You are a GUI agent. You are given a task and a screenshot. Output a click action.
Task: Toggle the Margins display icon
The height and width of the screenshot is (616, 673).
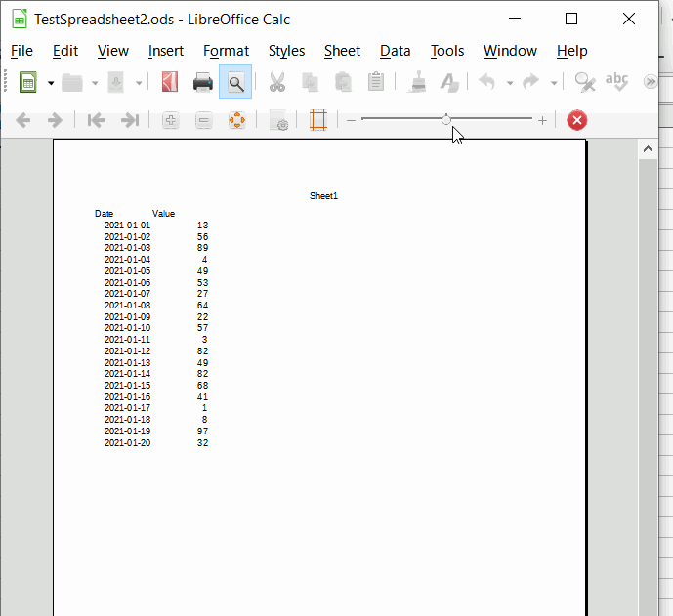pos(318,120)
